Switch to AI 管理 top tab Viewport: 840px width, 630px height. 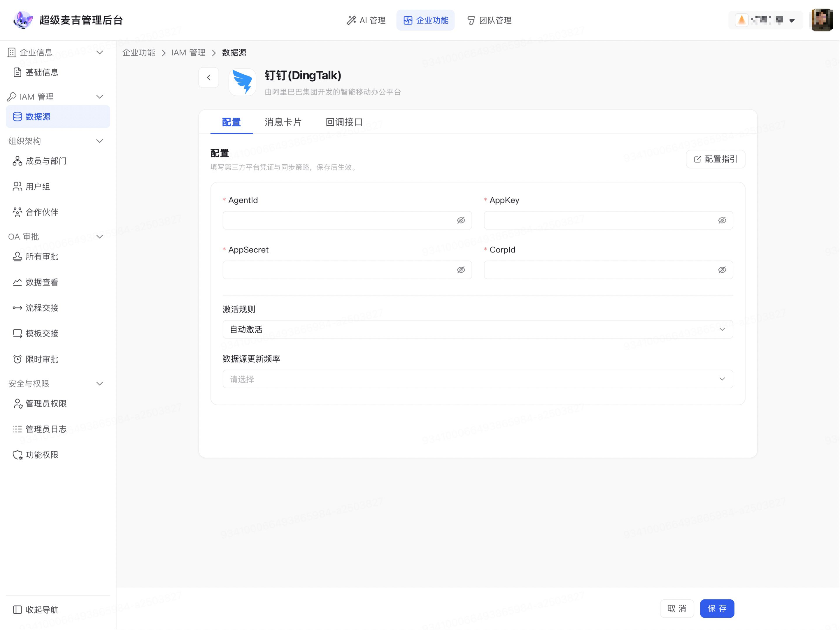366,20
